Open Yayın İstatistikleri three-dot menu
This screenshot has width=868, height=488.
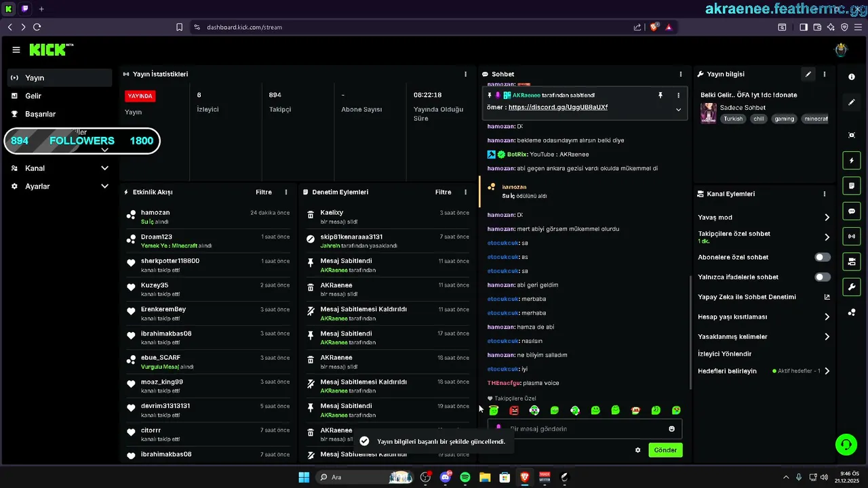click(x=465, y=74)
